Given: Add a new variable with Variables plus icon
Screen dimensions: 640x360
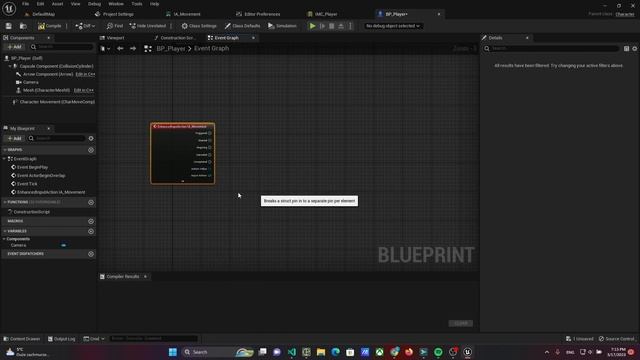Looking at the screenshot, I should point(91,231).
